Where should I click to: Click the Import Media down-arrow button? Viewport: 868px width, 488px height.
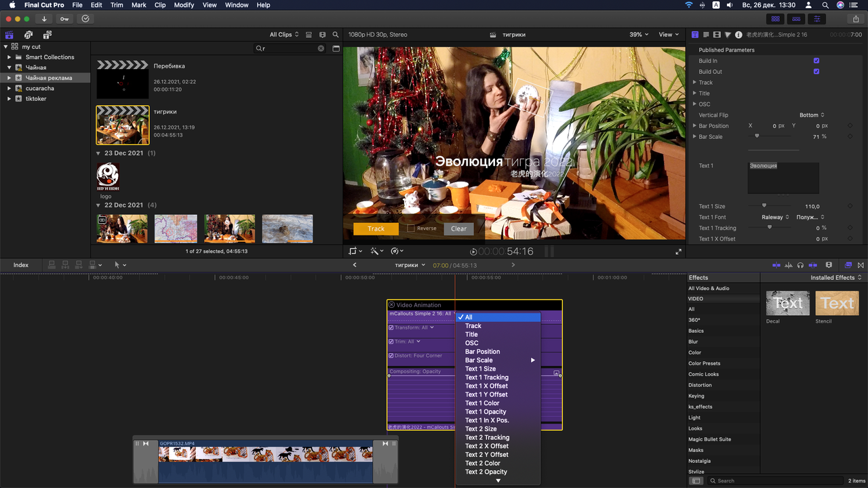click(44, 19)
